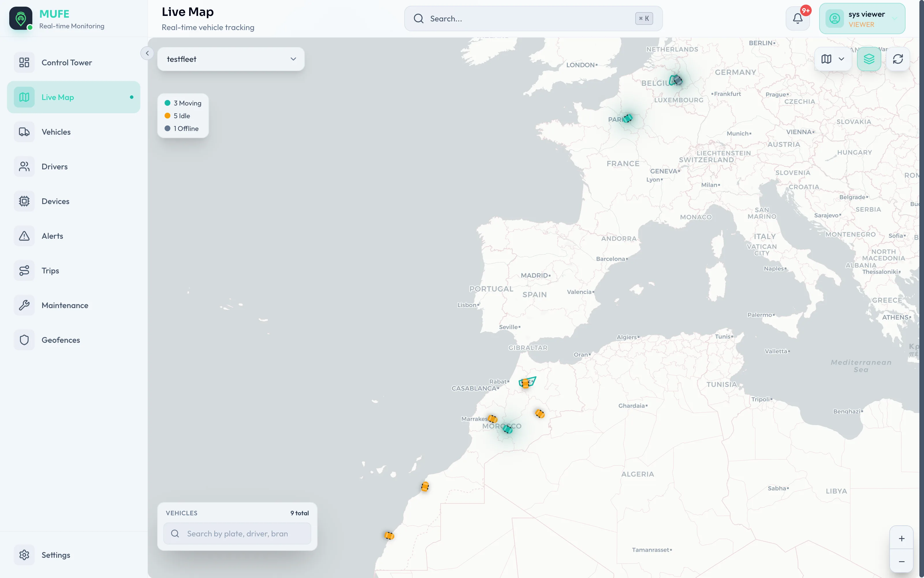This screenshot has width=924, height=578.
Task: Click the Maintenance wrench icon
Action: tap(24, 305)
